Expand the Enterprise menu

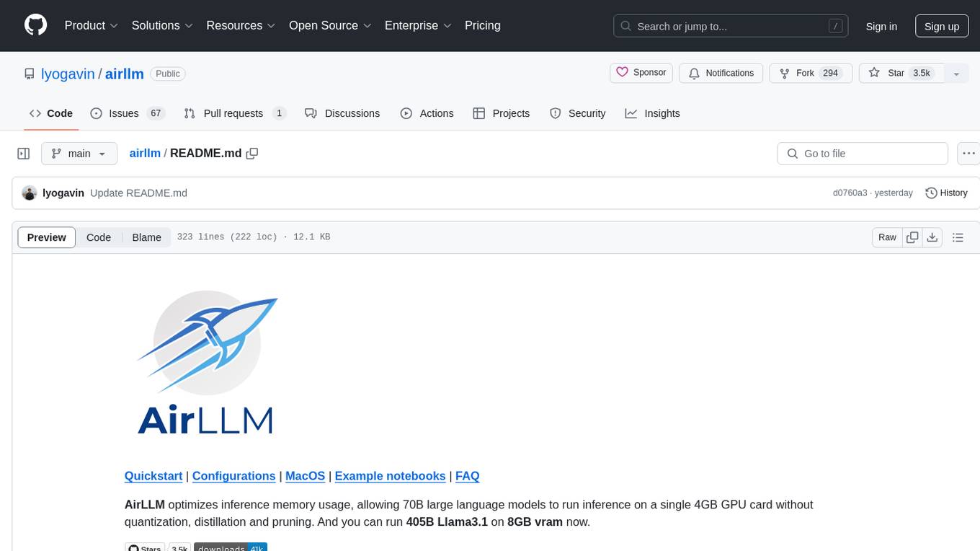[418, 25]
